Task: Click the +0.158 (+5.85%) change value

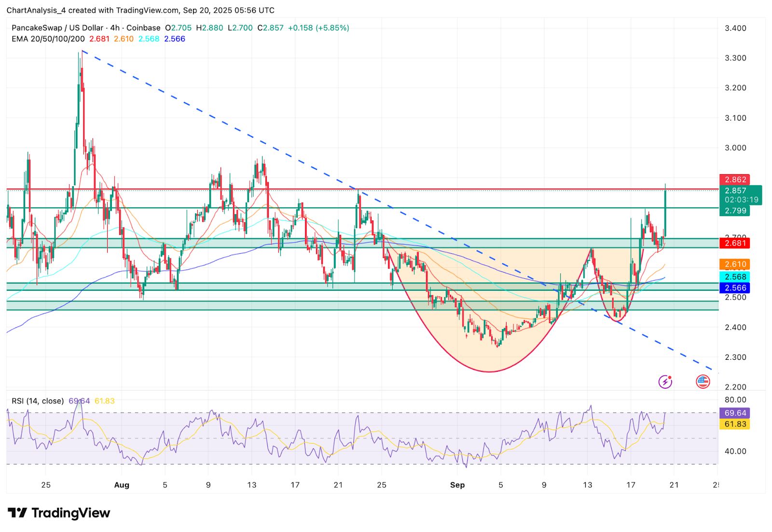Action: 318,28
